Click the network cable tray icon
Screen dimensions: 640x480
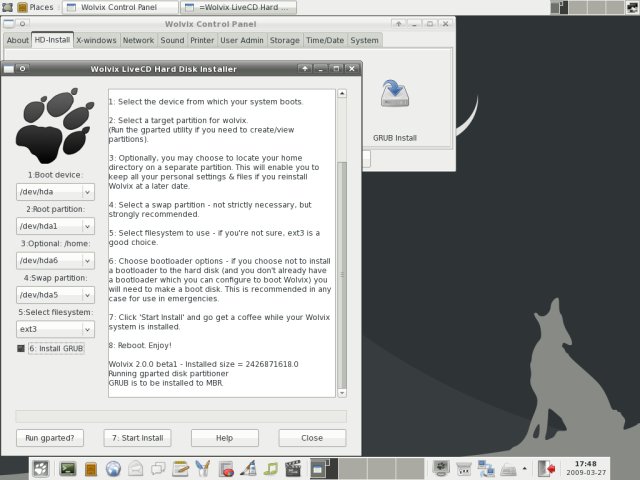[x=464, y=469]
